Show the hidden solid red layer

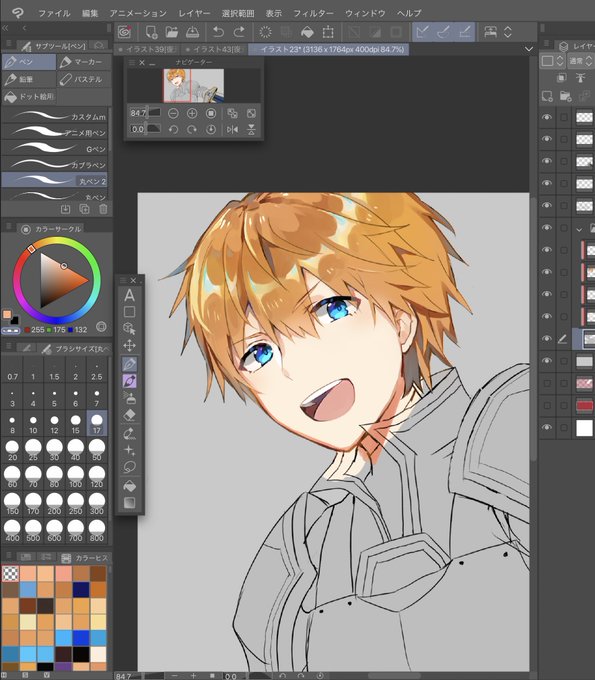click(547, 405)
